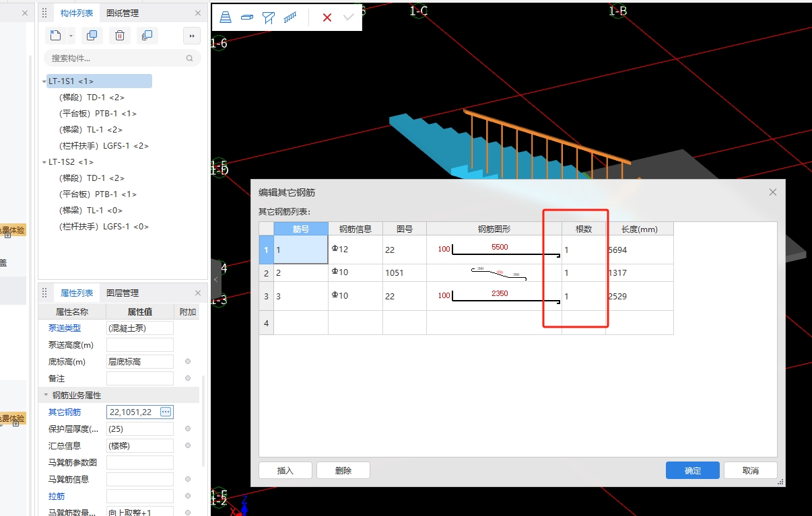Click the 删除 button
Screen dimensions: 812x516
click(x=343, y=470)
